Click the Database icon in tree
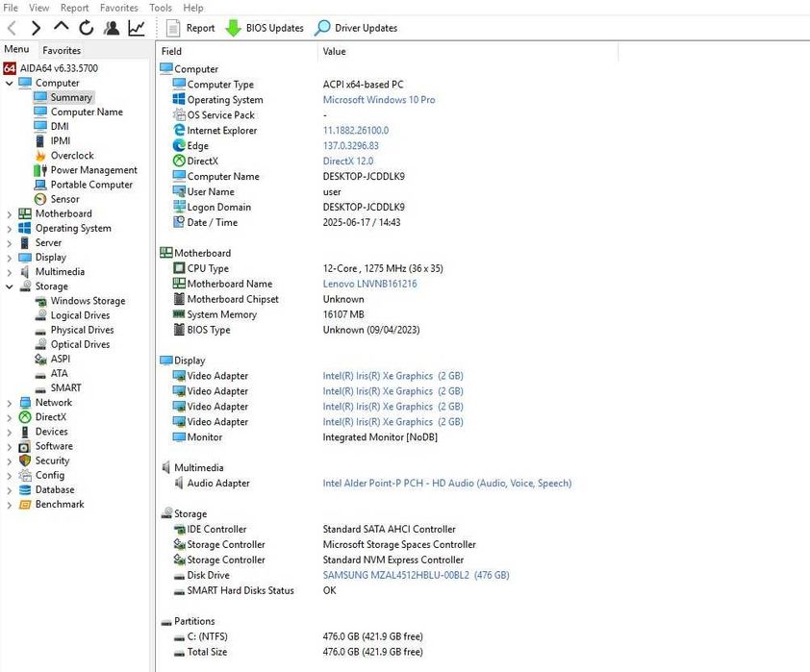The image size is (810, 672). pos(25,489)
